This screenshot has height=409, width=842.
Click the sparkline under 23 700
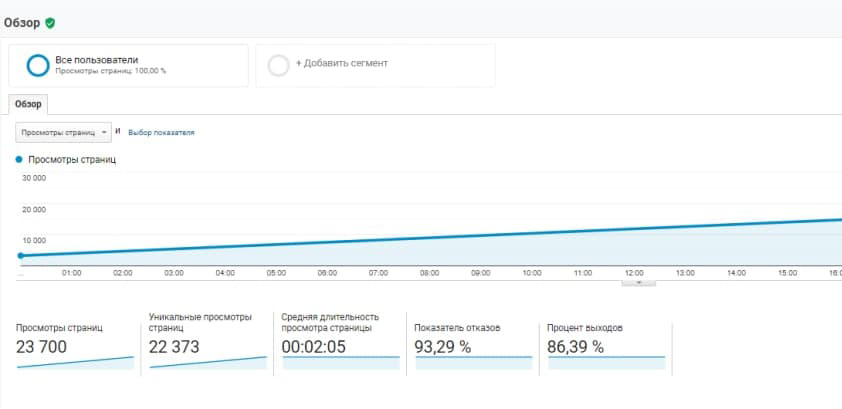pyautogui.click(x=75, y=362)
